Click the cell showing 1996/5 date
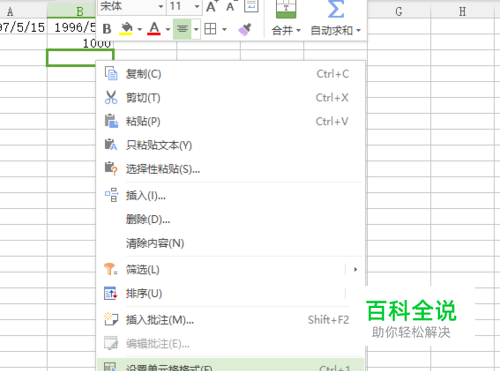The image size is (500, 371). coord(71,27)
